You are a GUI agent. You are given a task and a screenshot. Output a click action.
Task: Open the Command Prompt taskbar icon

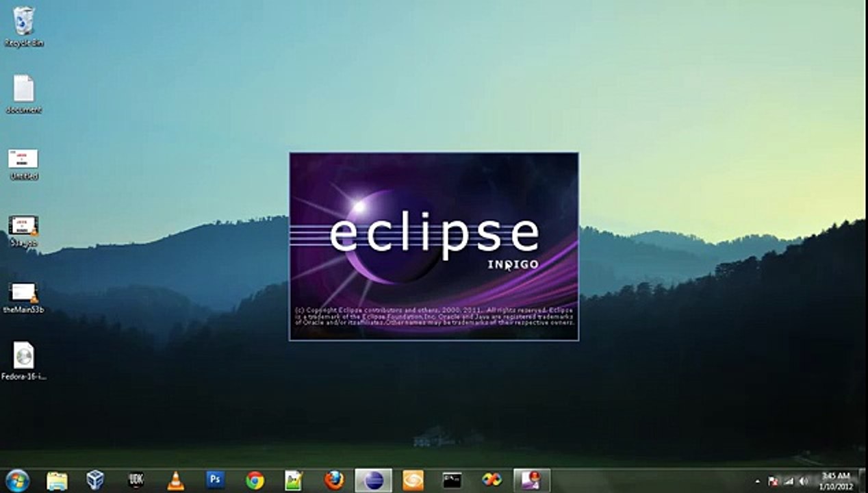tap(452, 481)
